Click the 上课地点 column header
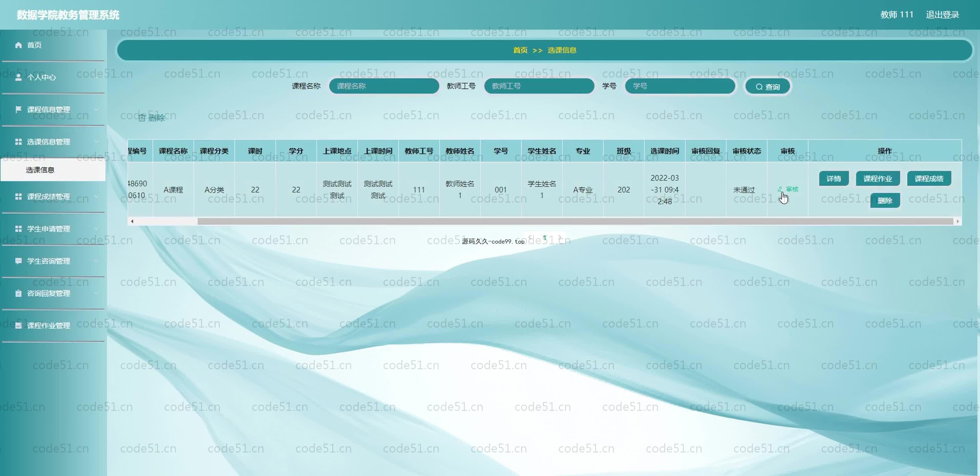Viewport: 980px width, 476px height. coord(337,151)
